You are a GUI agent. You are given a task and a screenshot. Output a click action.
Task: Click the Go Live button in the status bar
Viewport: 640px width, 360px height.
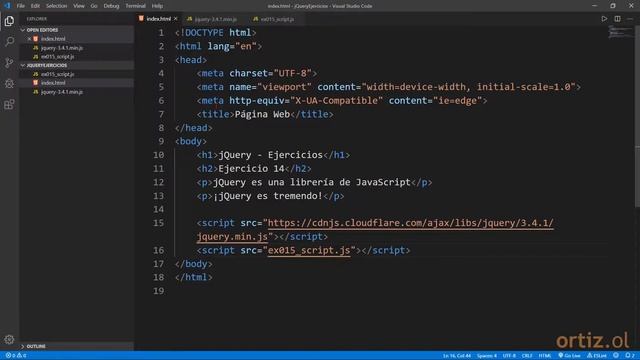[x=569, y=356]
